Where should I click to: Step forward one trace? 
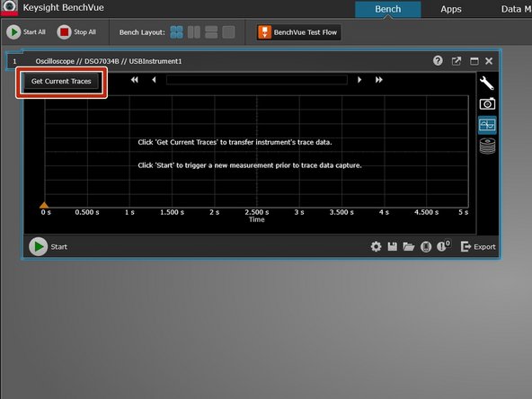[x=359, y=80]
